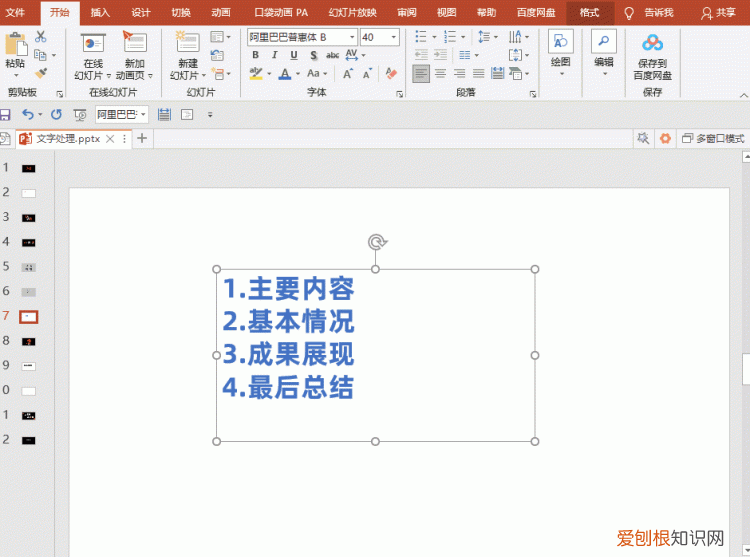Click the text shadow S icon
Viewport: 750px width, 557px height.
(x=313, y=55)
